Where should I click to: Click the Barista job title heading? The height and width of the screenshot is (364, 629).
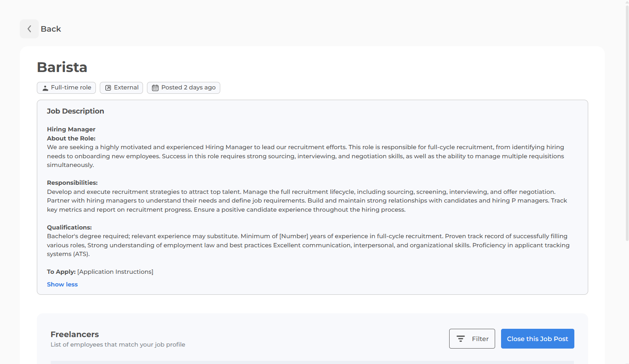point(62,67)
